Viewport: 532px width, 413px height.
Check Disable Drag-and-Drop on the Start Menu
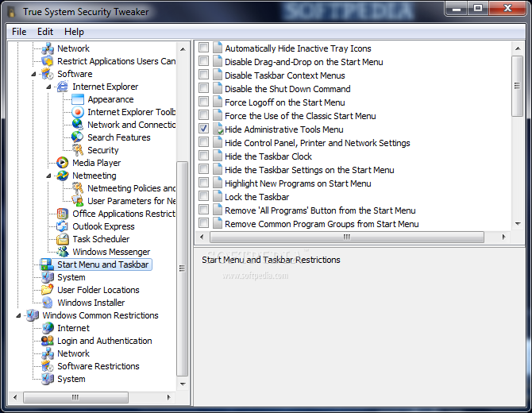[x=203, y=61]
